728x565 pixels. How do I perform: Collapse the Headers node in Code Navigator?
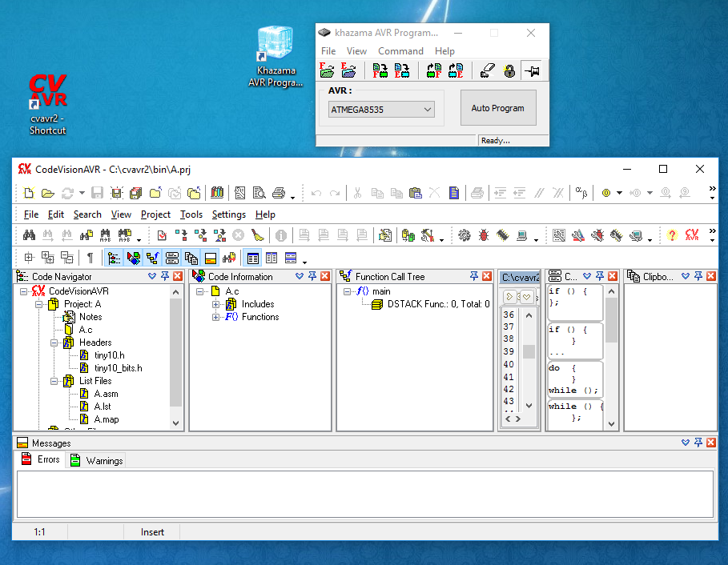tap(54, 343)
